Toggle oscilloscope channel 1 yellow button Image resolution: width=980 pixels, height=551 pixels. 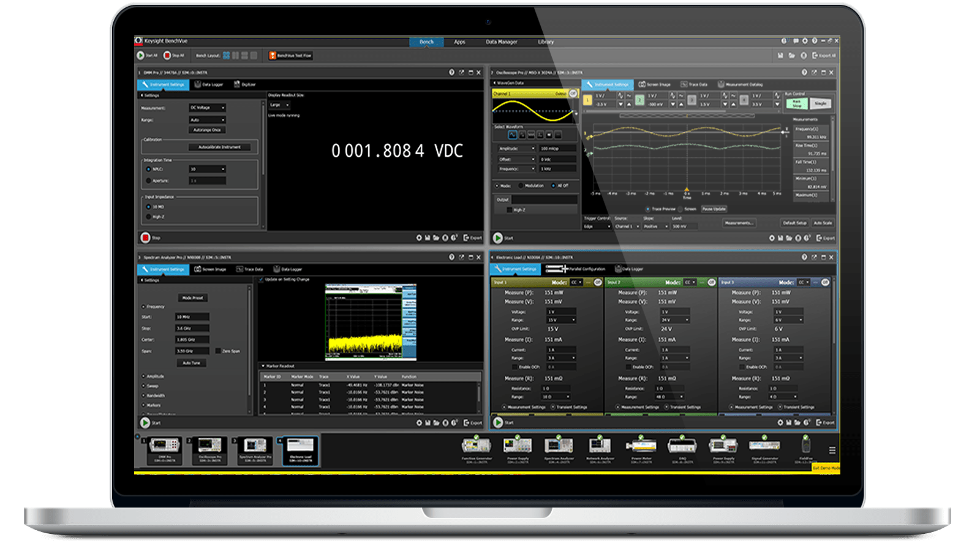[x=588, y=100]
